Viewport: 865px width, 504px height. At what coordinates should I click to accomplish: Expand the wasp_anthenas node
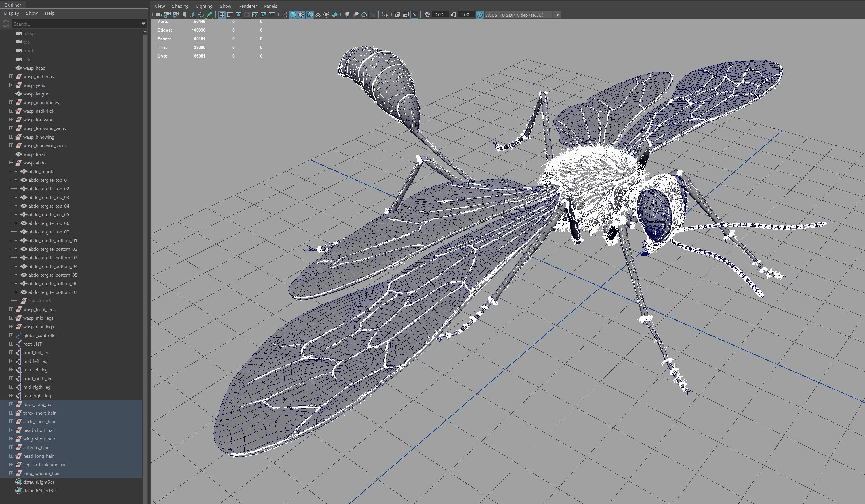(x=11, y=76)
